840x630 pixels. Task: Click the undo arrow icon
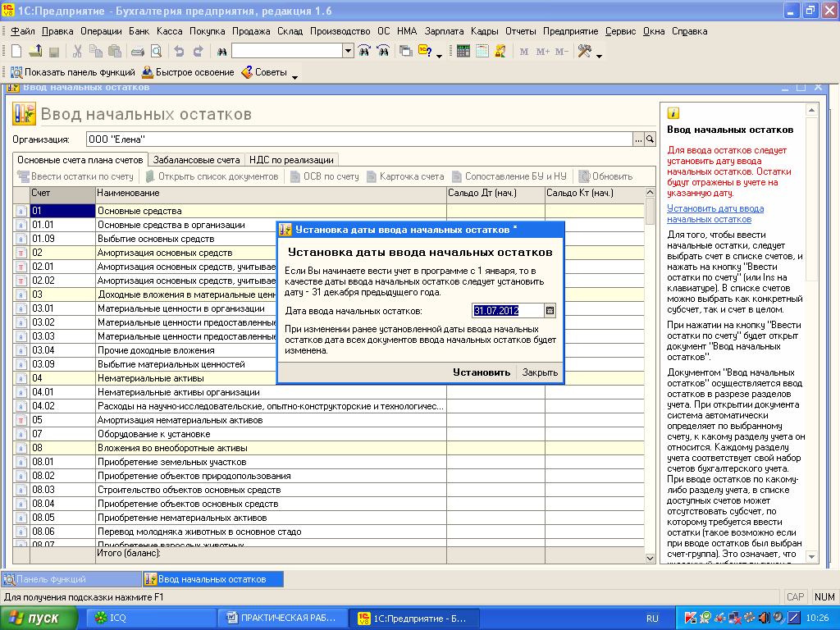(x=179, y=52)
